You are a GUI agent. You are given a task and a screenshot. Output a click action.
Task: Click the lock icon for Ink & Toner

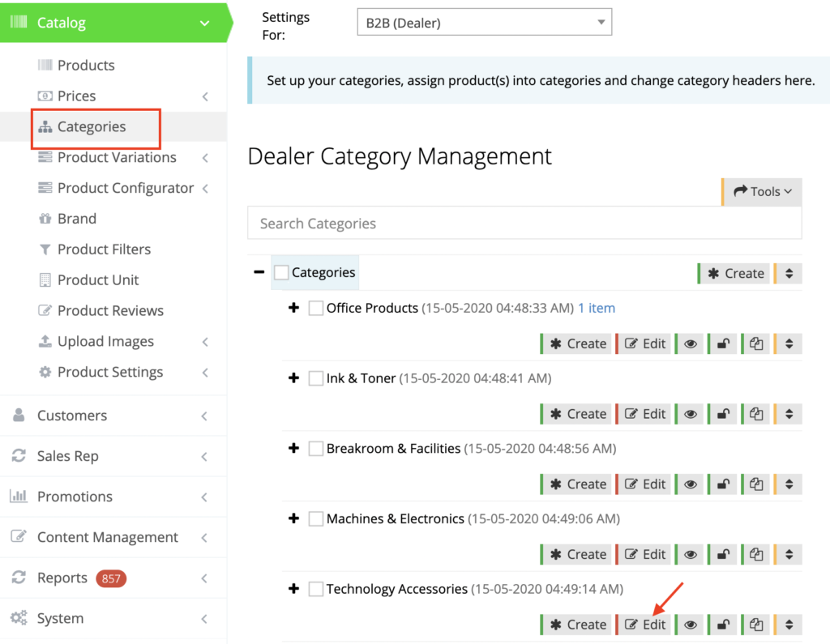point(722,414)
